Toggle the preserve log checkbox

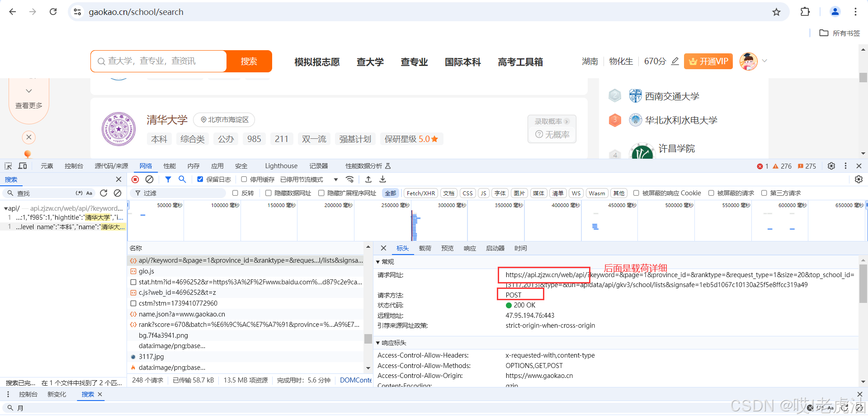(200, 179)
